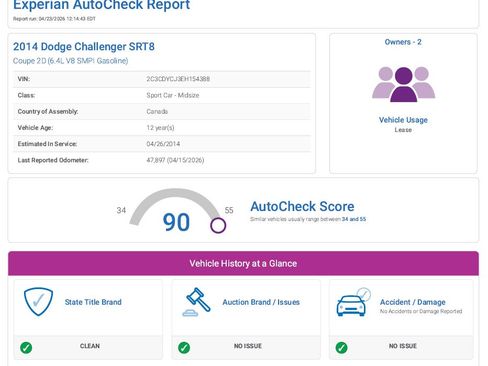Select the Vehicle Usage heading

[x=403, y=120]
